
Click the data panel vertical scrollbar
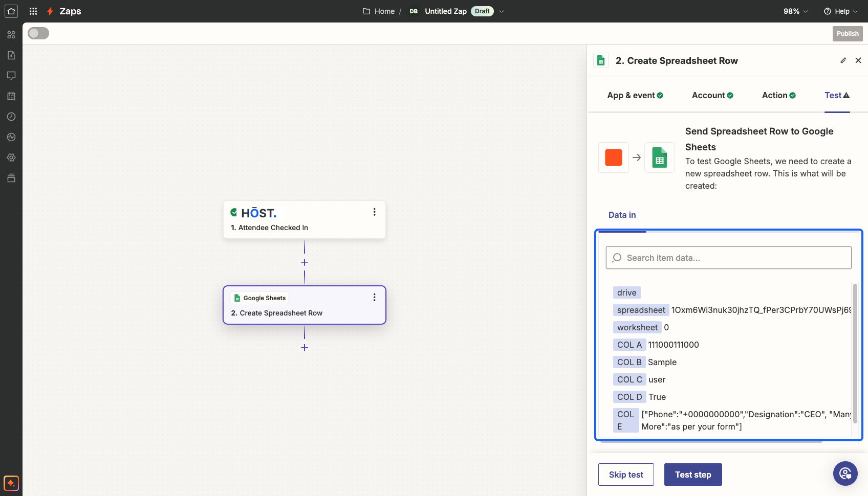pos(855,353)
